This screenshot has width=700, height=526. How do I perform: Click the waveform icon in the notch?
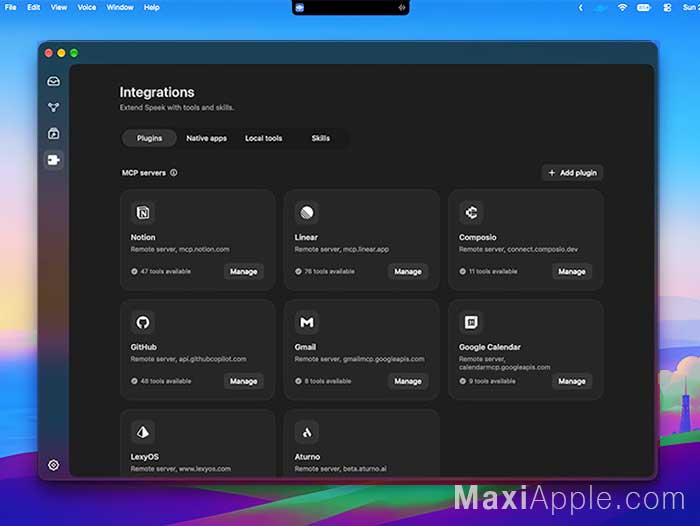pos(402,7)
